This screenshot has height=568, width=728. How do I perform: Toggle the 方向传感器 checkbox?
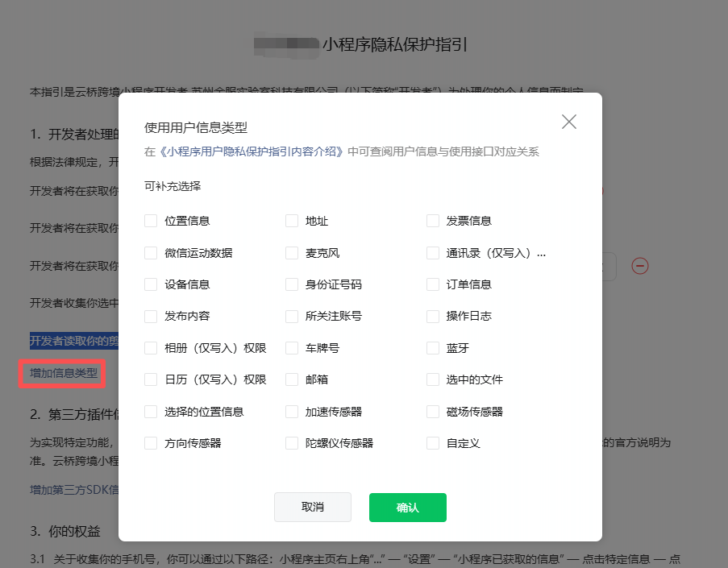coord(151,443)
